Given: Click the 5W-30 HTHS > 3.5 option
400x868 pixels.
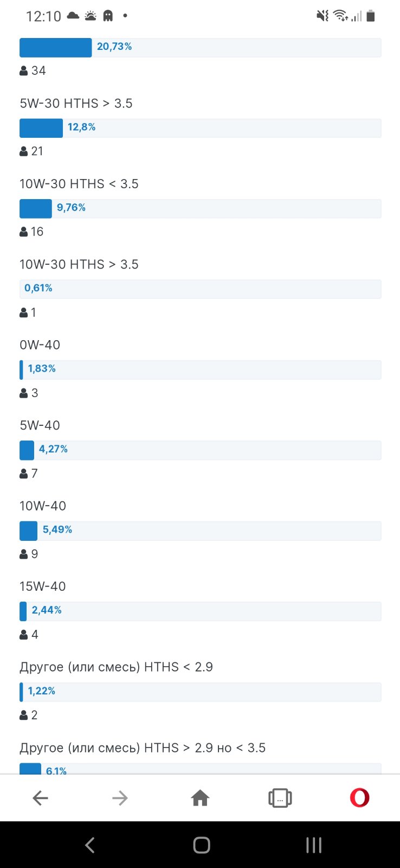Looking at the screenshot, I should point(76,103).
